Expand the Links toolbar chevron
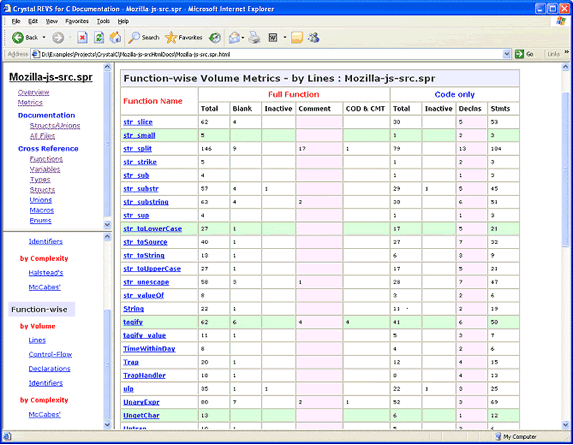 coord(566,52)
